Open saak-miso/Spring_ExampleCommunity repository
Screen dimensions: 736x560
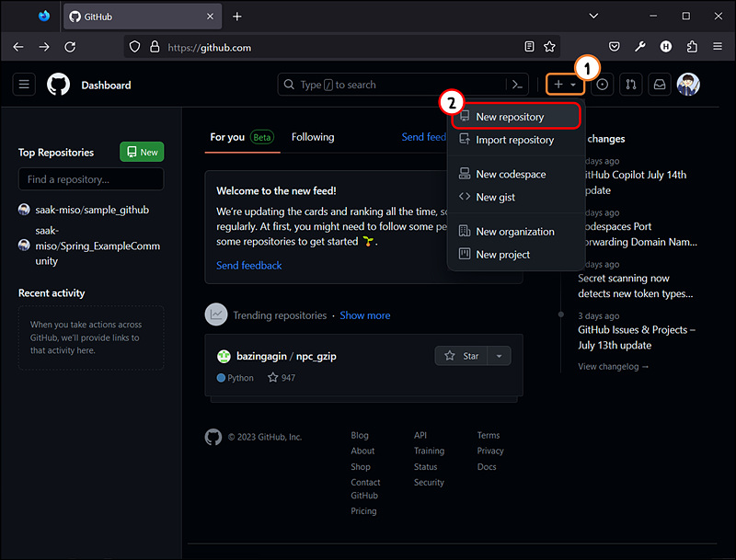click(x=98, y=246)
